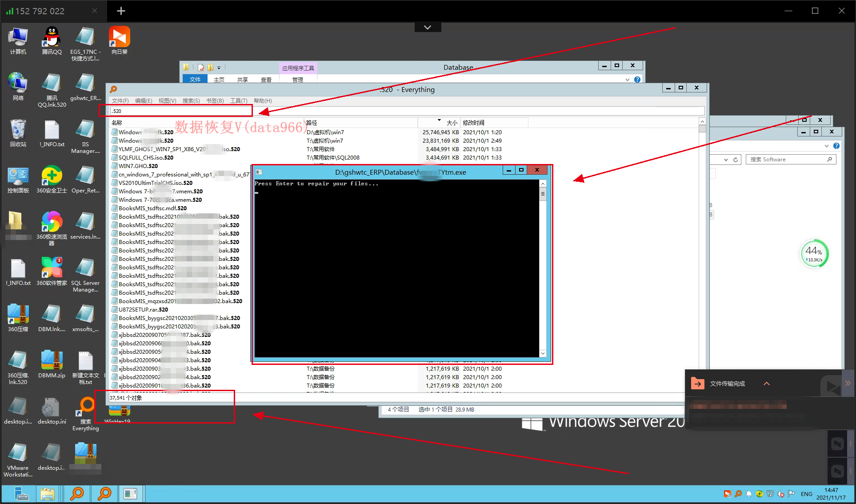Click the Explorer help question mark icon

point(637,80)
